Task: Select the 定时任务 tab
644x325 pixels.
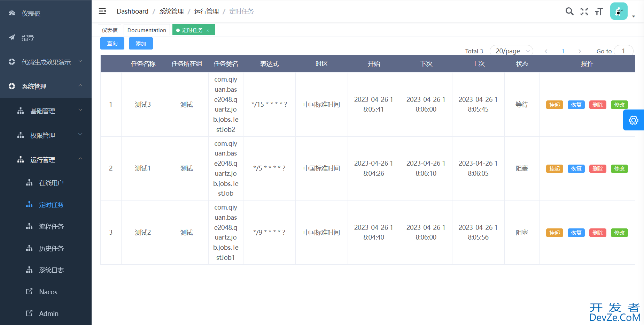Action: (194, 30)
